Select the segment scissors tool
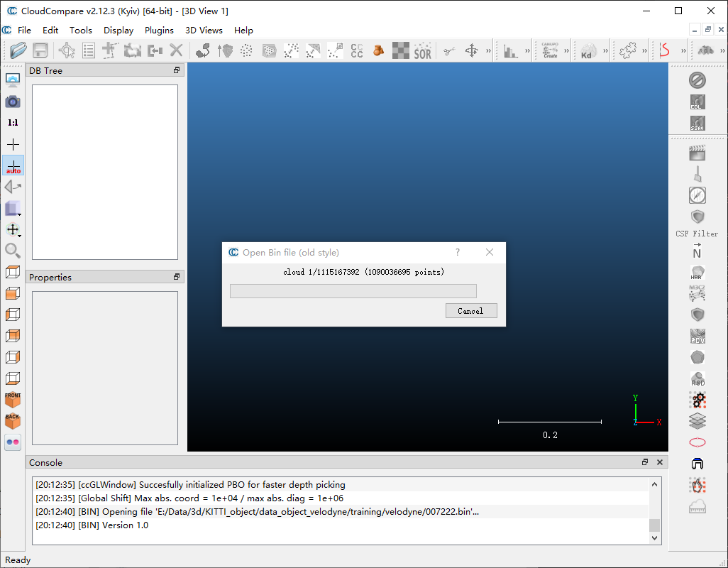Screen dimensions: 728x568 tap(449, 50)
